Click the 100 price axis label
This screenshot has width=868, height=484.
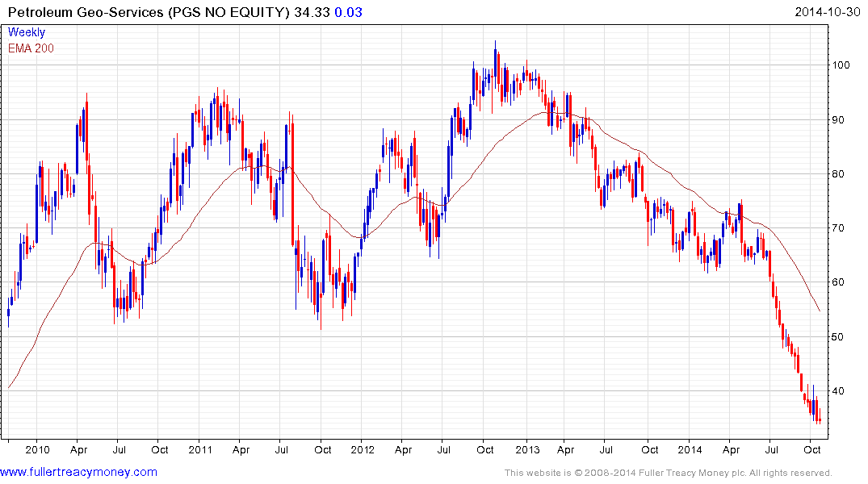tap(841, 65)
